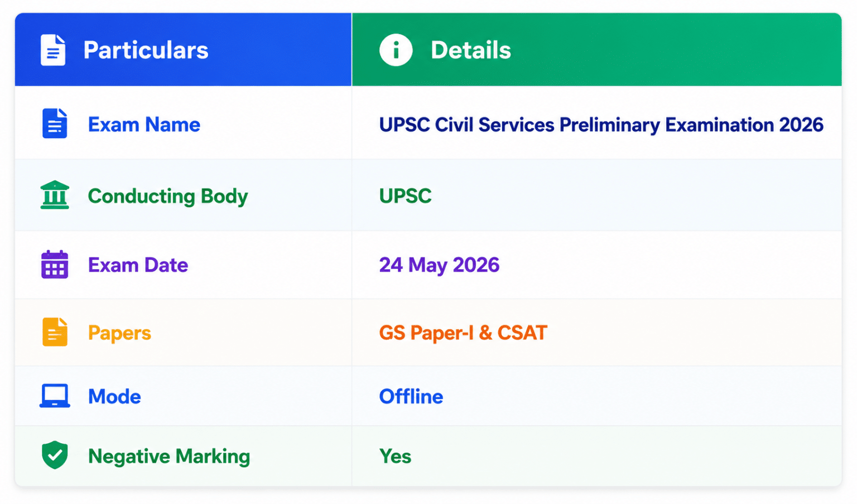Click the orange document icon for Papers
The width and height of the screenshot is (857, 504).
point(55,332)
